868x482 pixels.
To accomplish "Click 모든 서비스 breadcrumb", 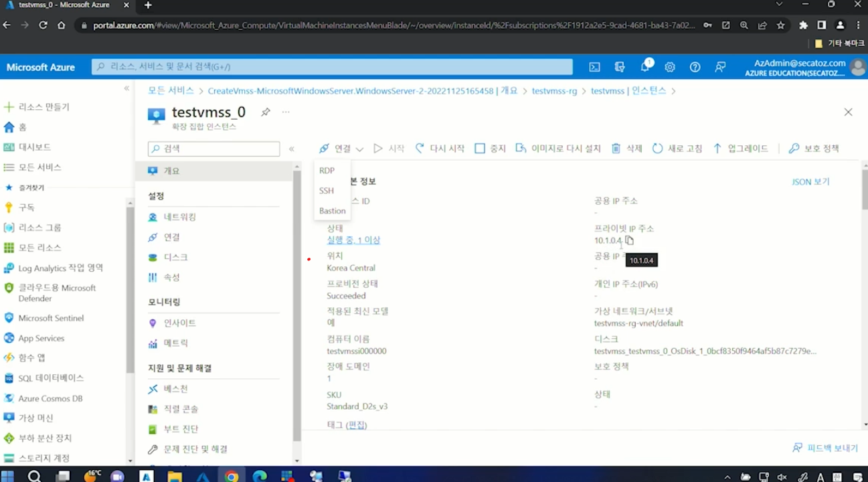I will [x=171, y=90].
